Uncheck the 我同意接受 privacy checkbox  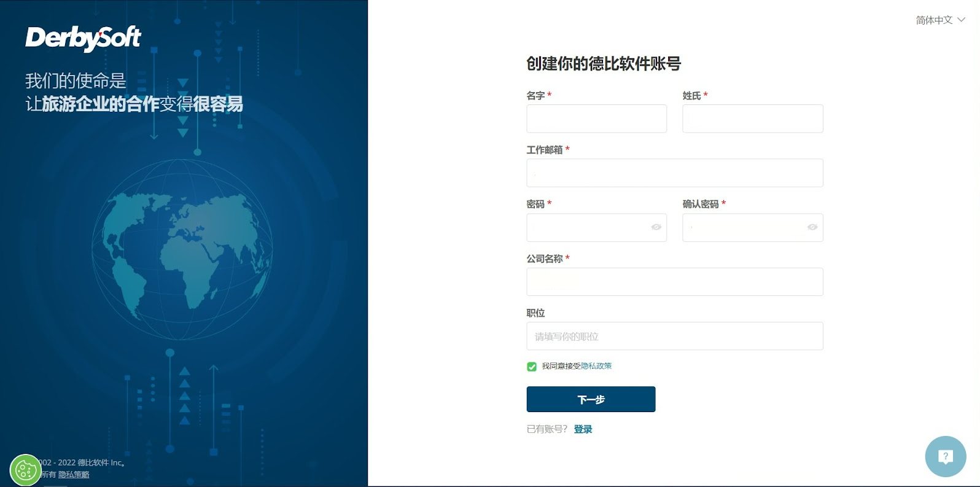532,367
